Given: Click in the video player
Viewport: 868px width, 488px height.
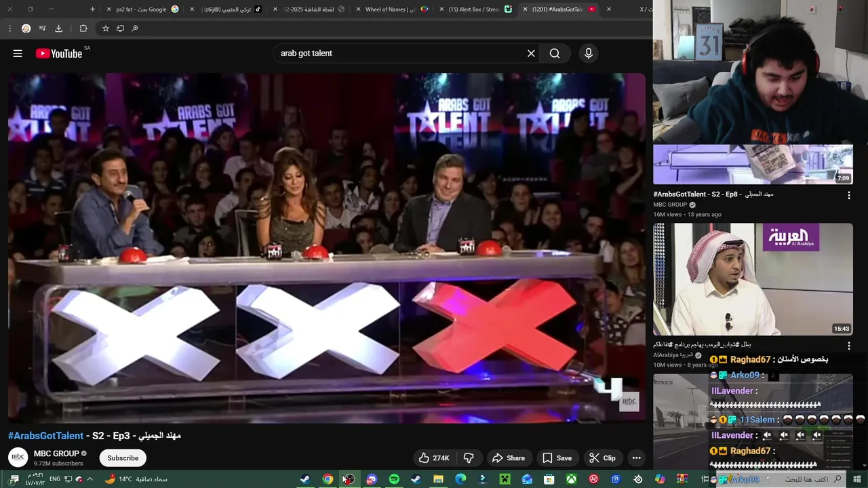Looking at the screenshot, I should click(x=327, y=248).
